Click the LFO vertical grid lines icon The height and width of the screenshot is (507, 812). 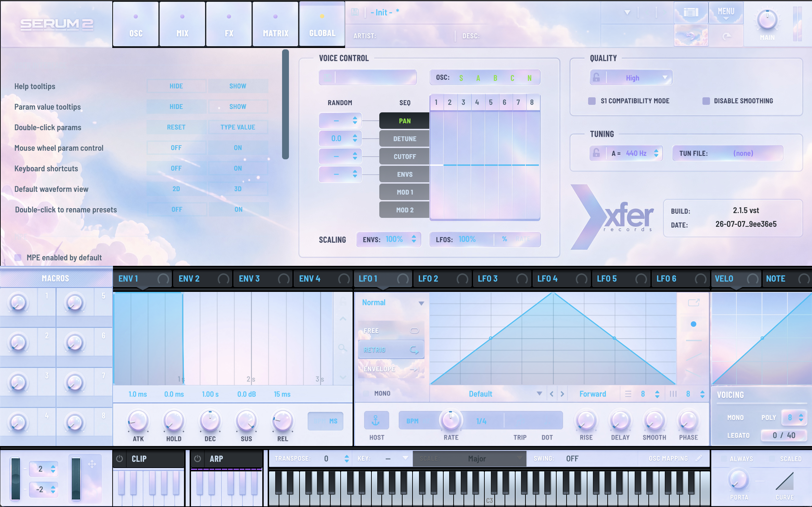(673, 394)
